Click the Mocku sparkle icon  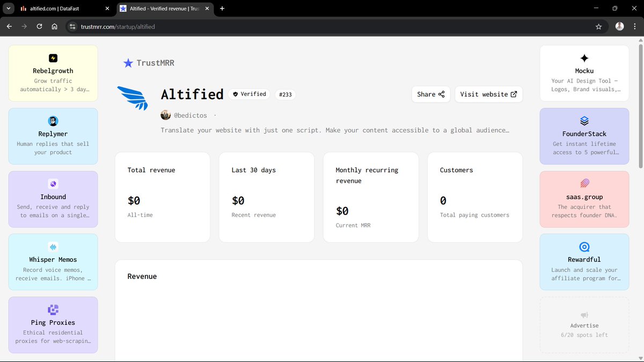coord(584,58)
